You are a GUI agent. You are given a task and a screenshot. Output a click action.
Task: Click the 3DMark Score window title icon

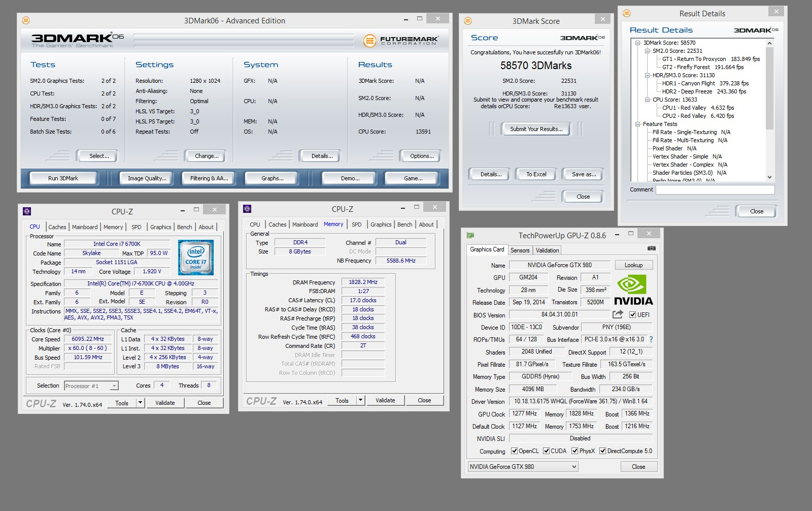[x=468, y=21]
